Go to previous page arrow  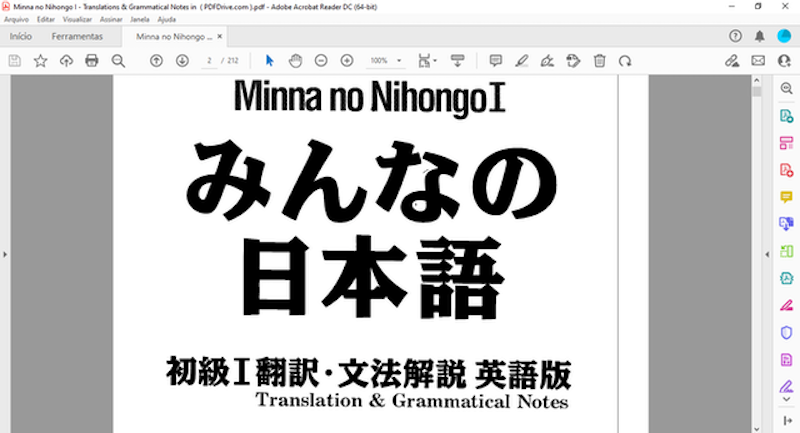[157, 61]
